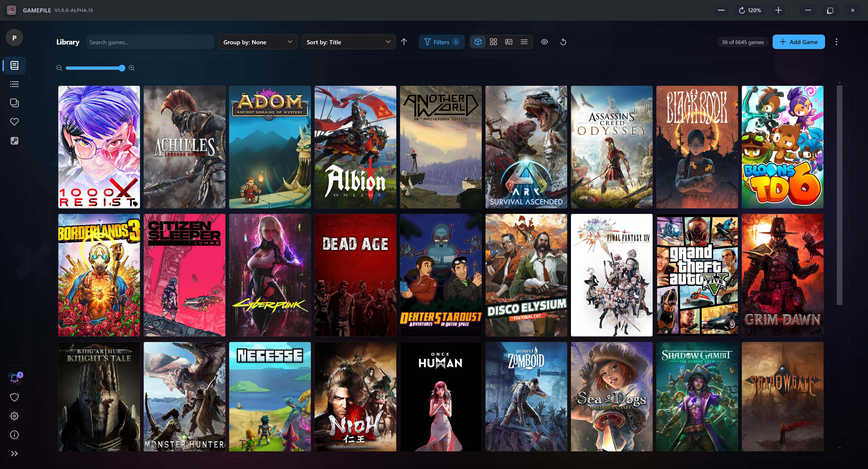
Task: Open Disco Elysium cover
Action: tap(526, 275)
